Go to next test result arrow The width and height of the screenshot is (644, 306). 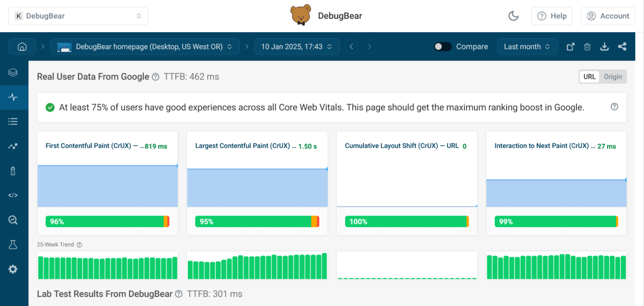click(369, 47)
